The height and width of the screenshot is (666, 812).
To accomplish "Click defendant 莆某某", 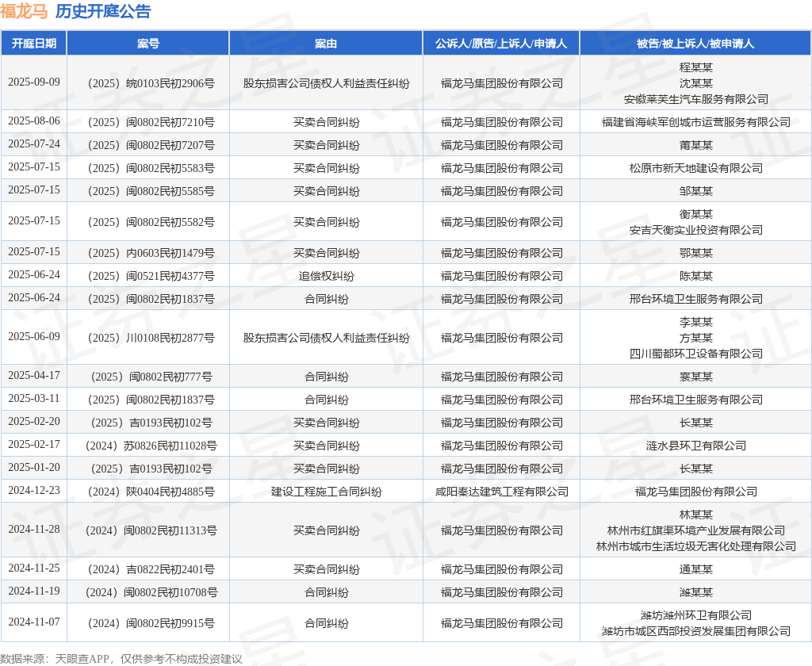I will click(696, 145).
